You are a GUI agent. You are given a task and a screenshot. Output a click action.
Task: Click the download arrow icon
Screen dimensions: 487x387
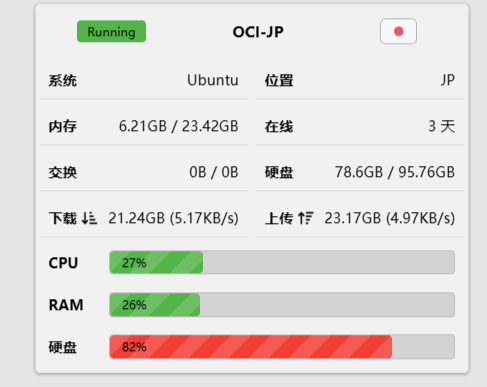[89, 218]
